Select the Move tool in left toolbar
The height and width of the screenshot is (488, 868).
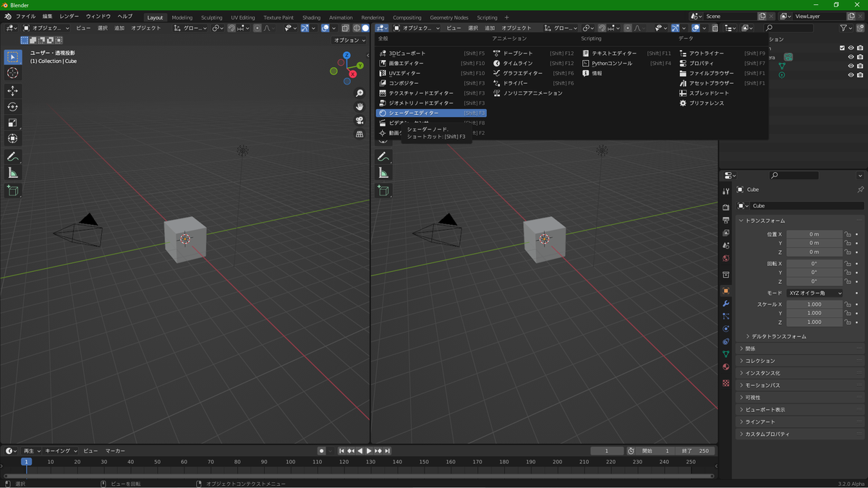click(12, 91)
